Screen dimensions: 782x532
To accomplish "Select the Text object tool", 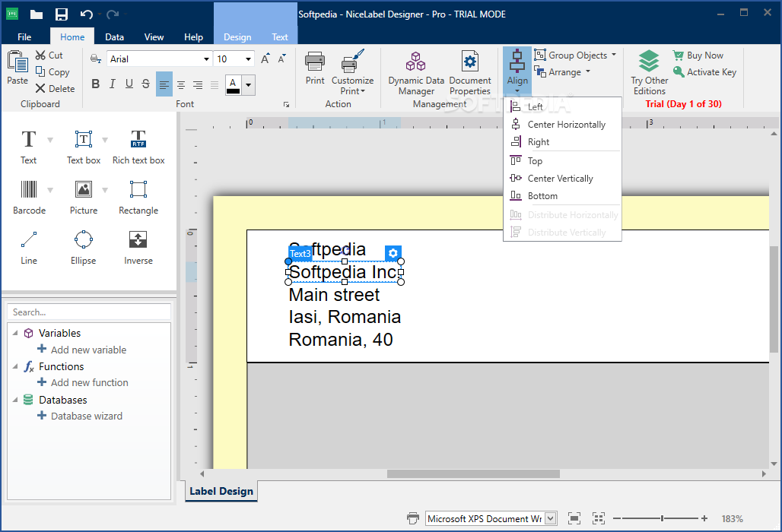I will click(x=28, y=147).
